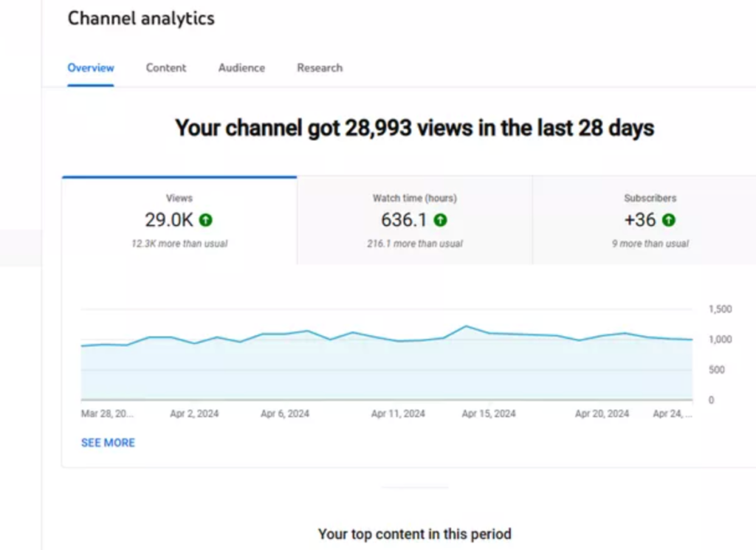Click green up arrow next to 636.1
Screen dimensions: 756x550
click(x=440, y=220)
